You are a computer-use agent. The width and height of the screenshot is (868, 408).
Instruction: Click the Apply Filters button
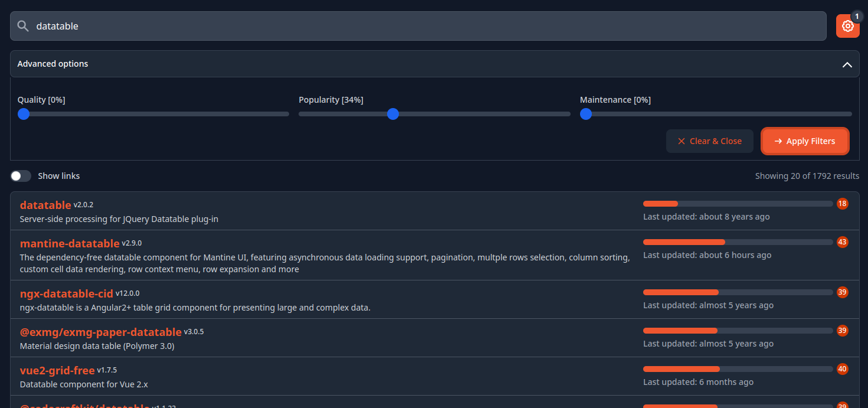point(805,141)
